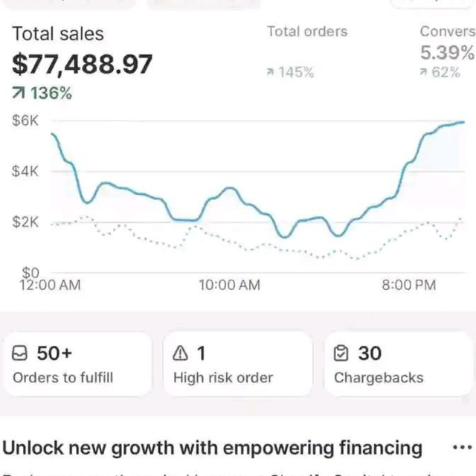Select the Total sales metric
This screenshot has width=476, height=476.
pos(58,34)
